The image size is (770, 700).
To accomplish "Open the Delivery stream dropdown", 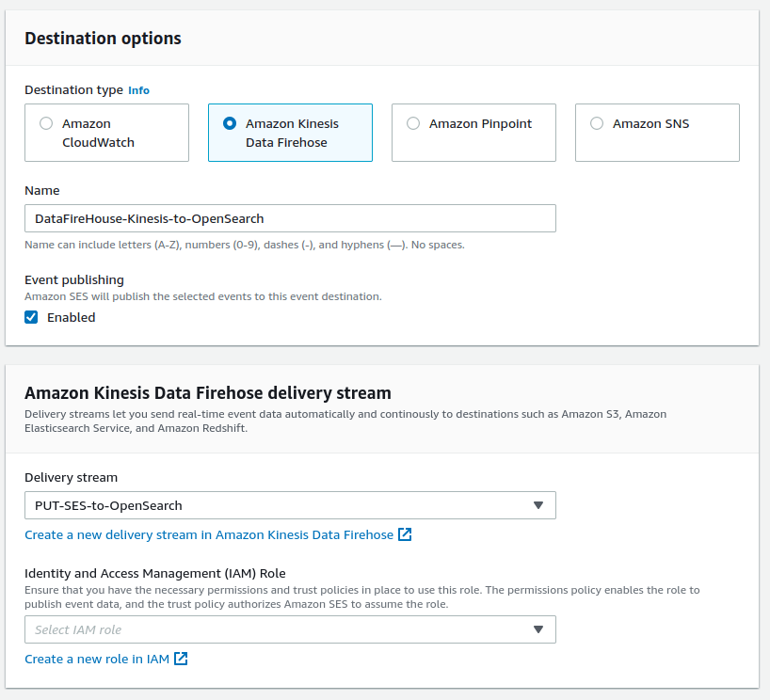I will tap(290, 505).
